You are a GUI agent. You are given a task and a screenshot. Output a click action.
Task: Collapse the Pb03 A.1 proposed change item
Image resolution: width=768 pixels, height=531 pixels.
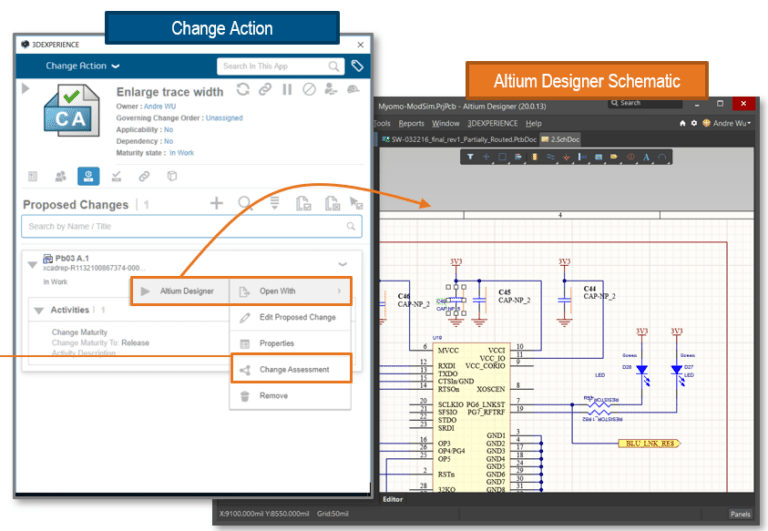32,265
